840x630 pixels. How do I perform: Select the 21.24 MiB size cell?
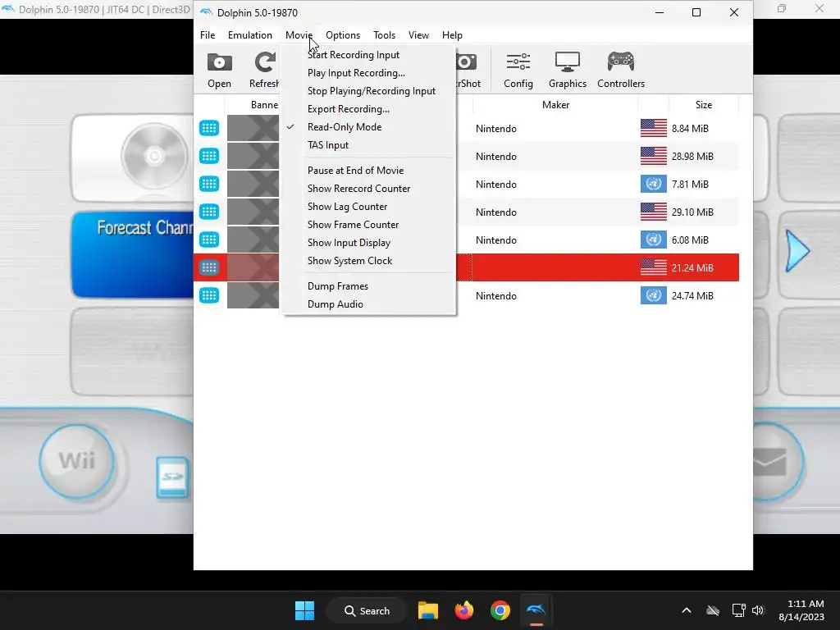(x=692, y=268)
